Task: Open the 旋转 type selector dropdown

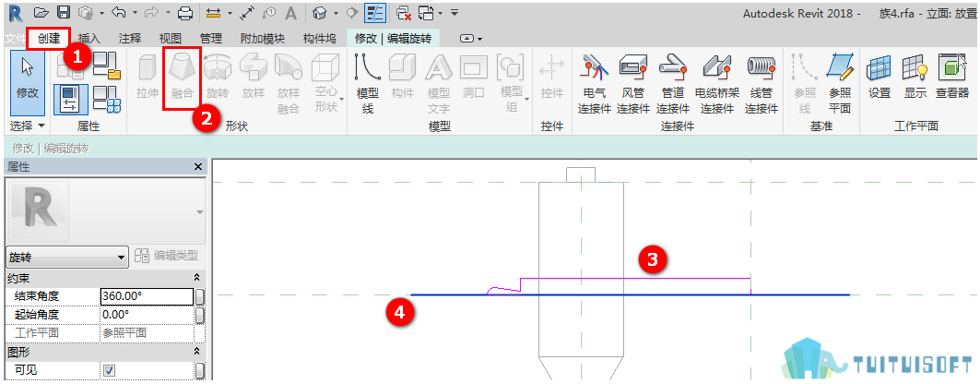Action: (x=67, y=257)
